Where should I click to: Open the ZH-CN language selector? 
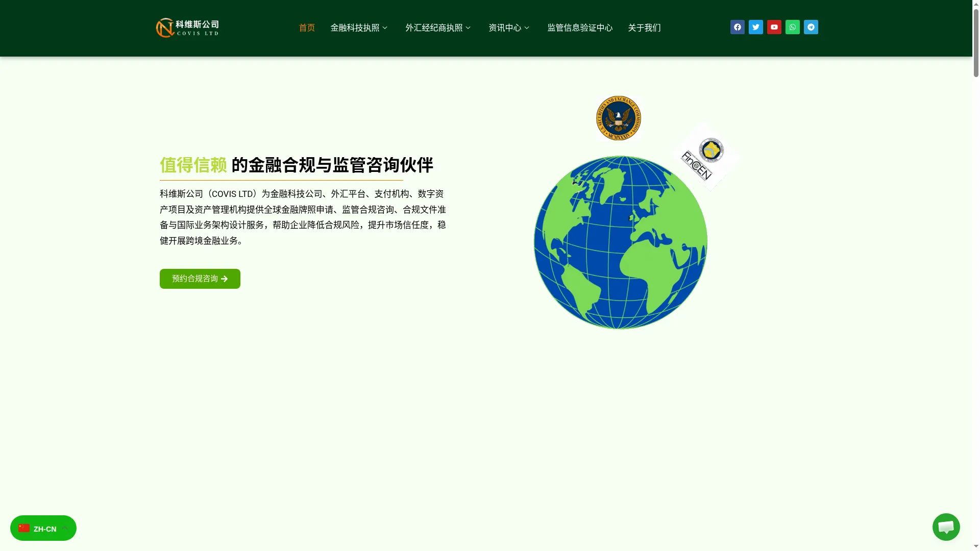coord(43,528)
